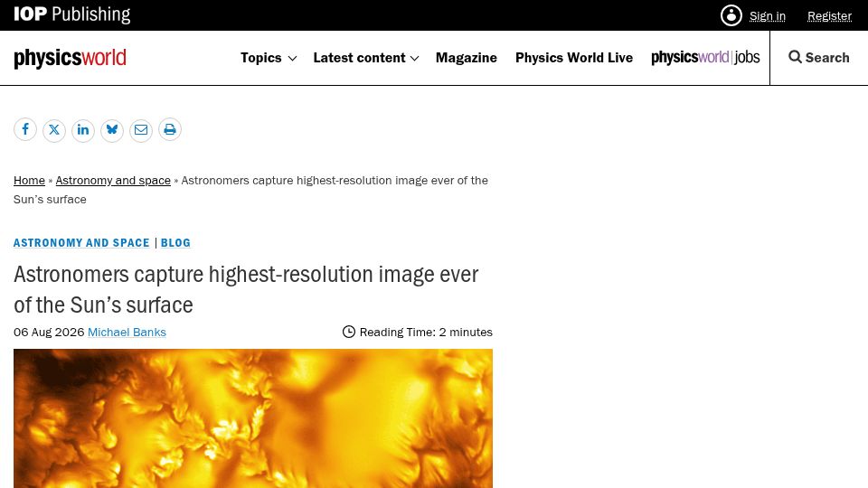Share article on LinkedIn

click(x=83, y=129)
